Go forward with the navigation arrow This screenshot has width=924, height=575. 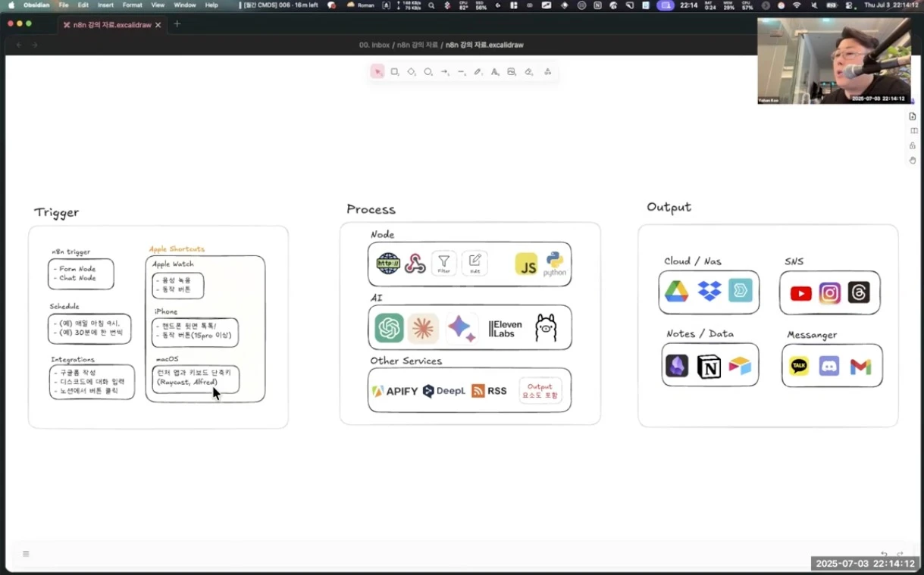pos(34,45)
